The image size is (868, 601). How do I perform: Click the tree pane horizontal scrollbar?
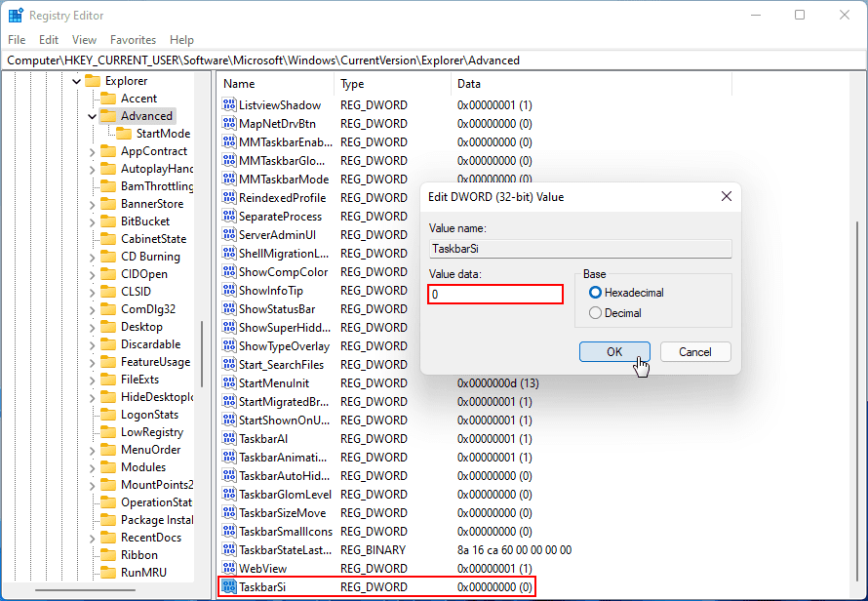pyautogui.click(x=85, y=590)
